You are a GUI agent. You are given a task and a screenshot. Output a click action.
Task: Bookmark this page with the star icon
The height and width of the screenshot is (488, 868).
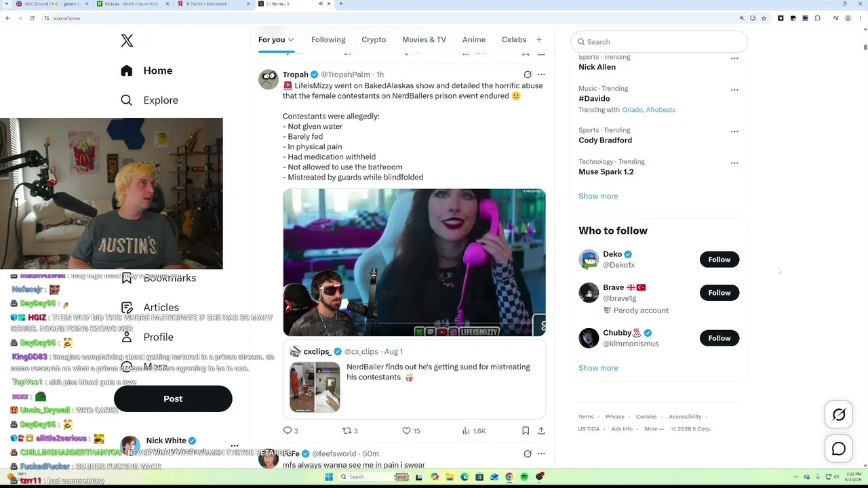[765, 18]
